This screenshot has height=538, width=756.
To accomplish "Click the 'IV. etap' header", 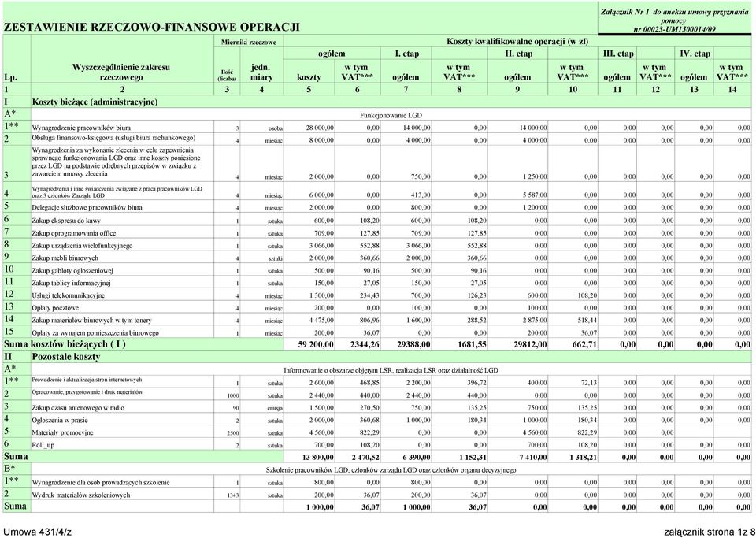I will (695, 54).
